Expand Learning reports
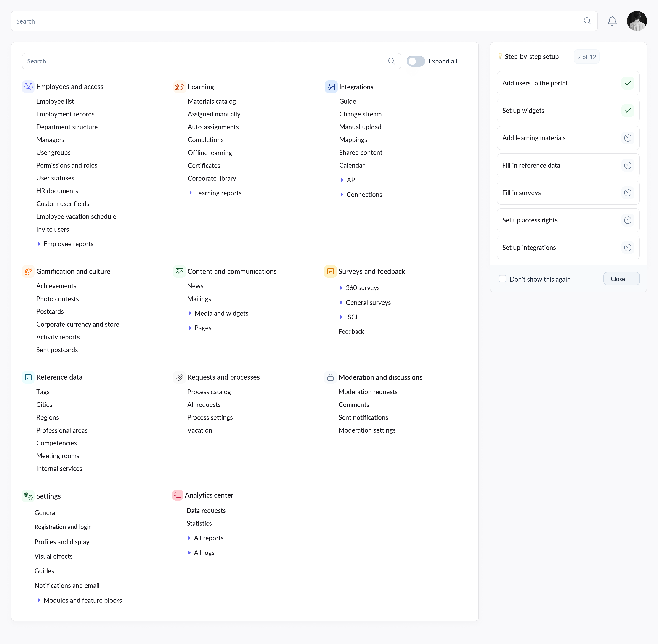 tap(191, 193)
